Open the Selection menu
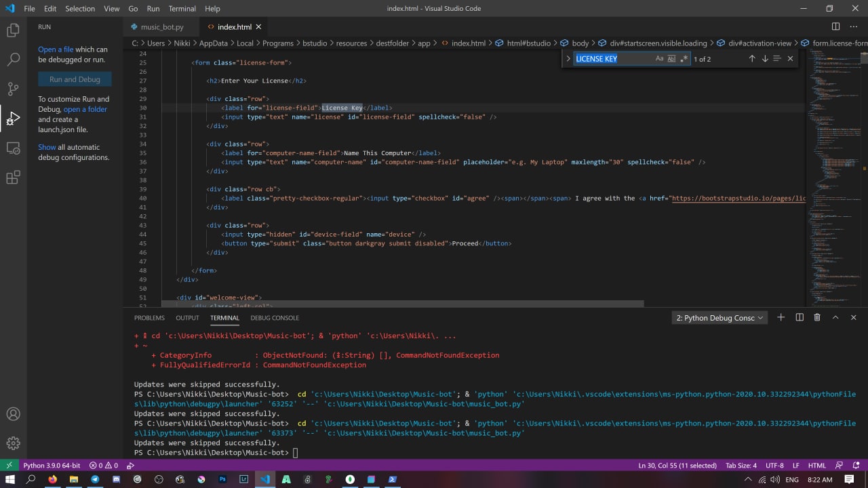This screenshot has height=488, width=868. click(80, 9)
